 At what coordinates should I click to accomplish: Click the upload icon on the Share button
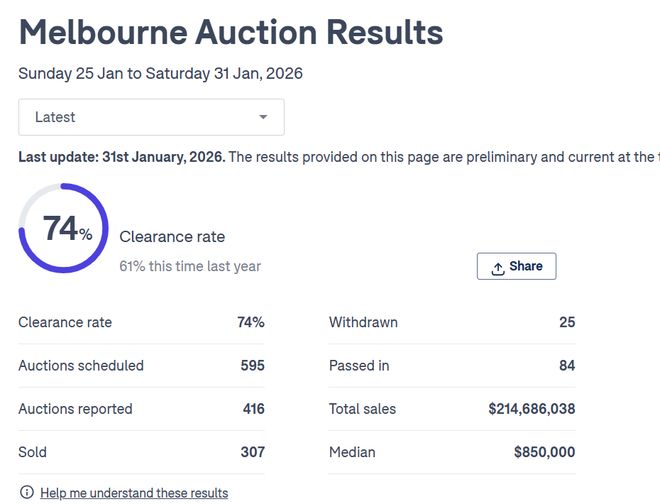498,267
